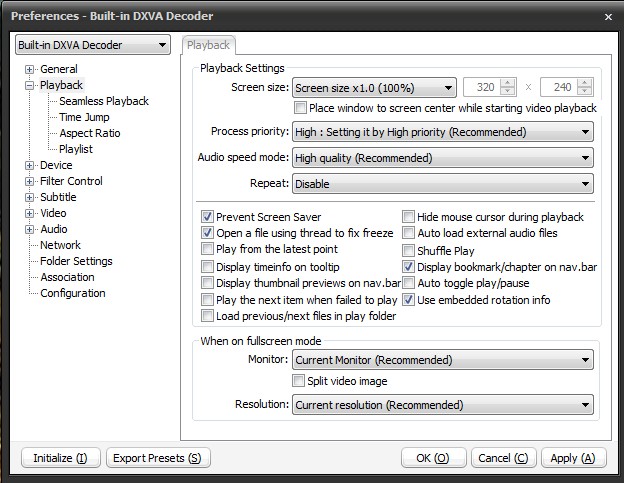The height and width of the screenshot is (483, 624).
Task: Enable Split video image checkbox
Action: coord(298,381)
